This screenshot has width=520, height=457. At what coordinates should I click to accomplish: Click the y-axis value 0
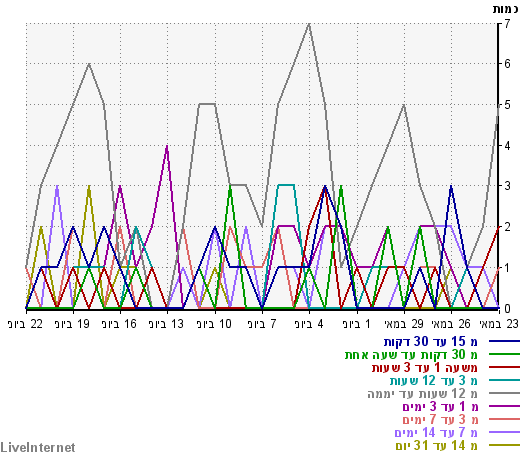tap(507, 309)
